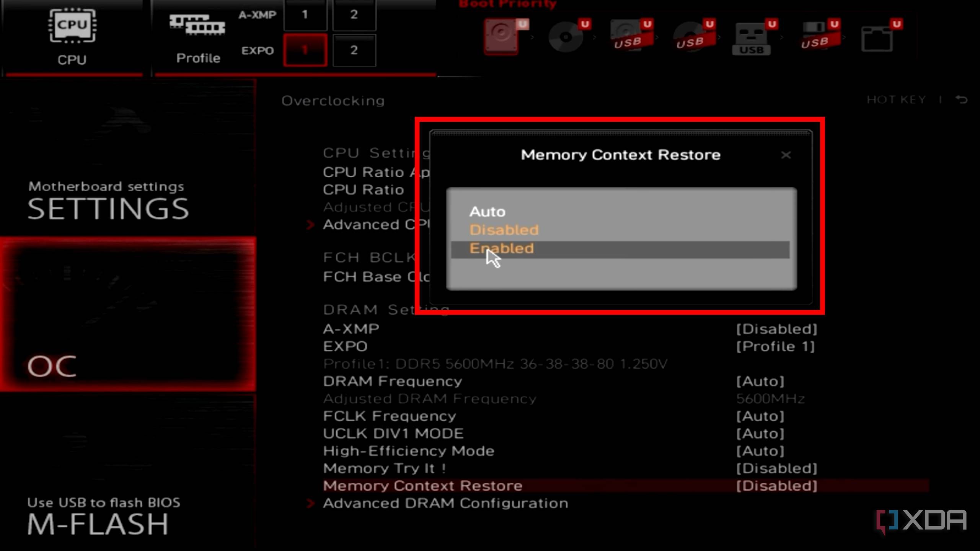Expand Advanced DRAM Configuration submenu
This screenshot has width=980, height=551.
[x=445, y=503]
